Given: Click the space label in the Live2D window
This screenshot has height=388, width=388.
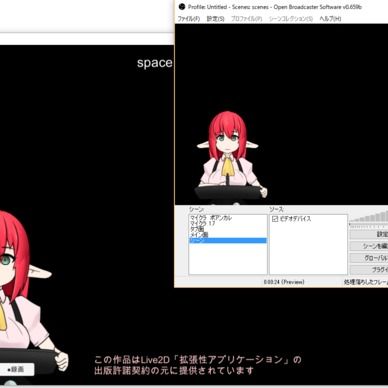Looking at the screenshot, I should point(155,63).
